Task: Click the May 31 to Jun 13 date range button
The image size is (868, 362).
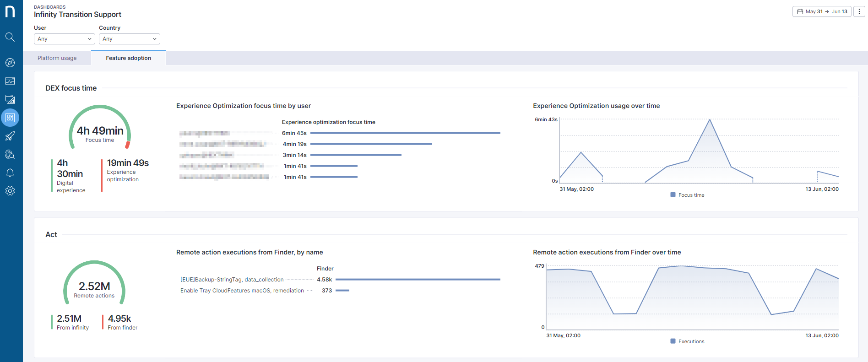Action: [x=822, y=11]
